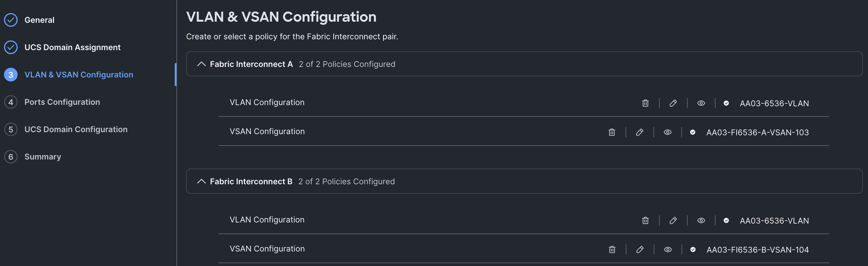
Task: Collapse the Fabric Interconnect A section
Action: coord(201,64)
